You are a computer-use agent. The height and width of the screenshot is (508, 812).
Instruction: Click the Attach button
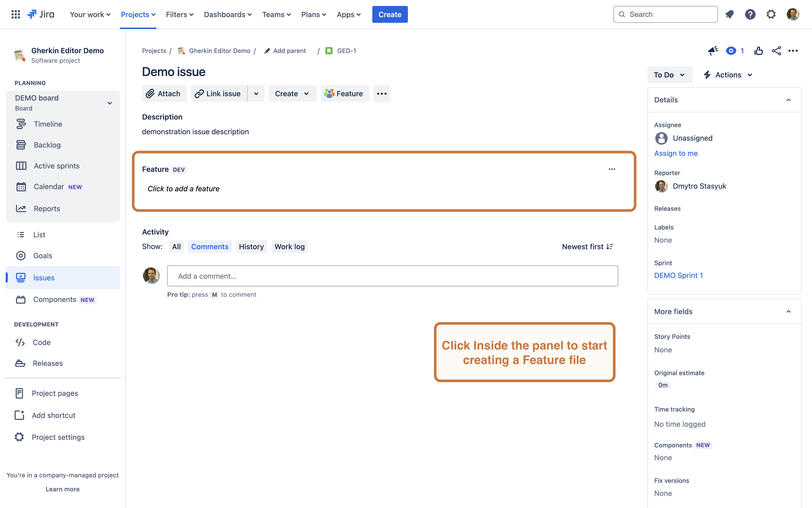point(164,93)
